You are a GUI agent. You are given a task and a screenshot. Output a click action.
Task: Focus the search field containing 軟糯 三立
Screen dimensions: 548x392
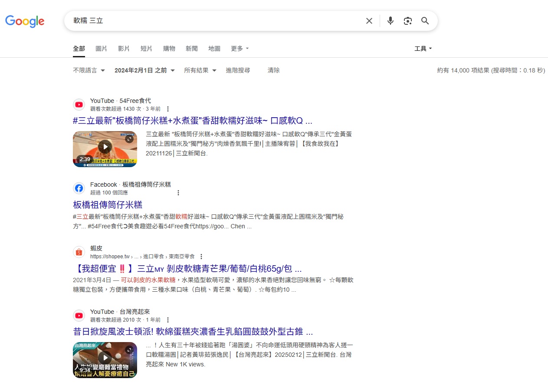click(217, 21)
